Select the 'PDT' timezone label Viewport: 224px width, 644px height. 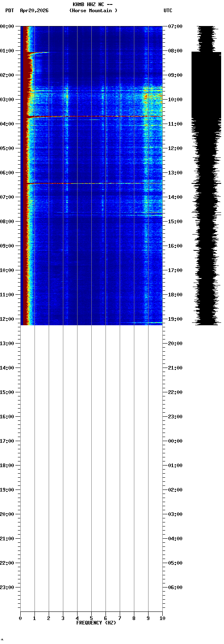click(x=10, y=11)
